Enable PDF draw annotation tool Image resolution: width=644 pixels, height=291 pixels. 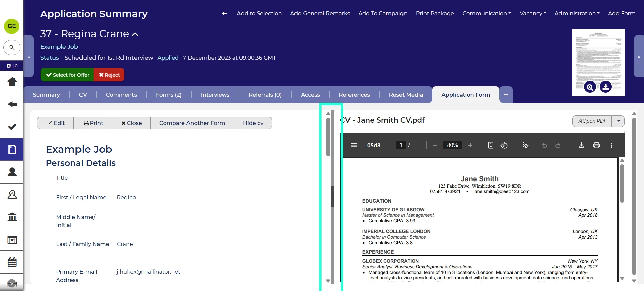[525, 145]
